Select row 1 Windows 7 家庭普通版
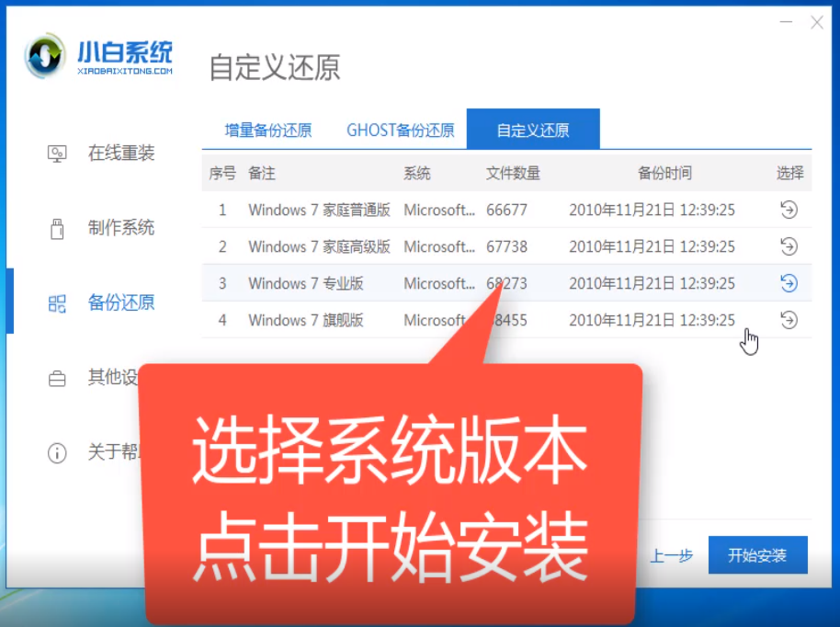This screenshot has height=627, width=840. click(x=319, y=210)
